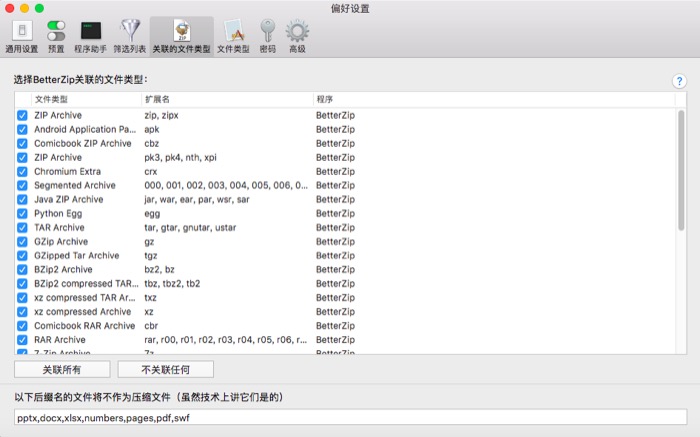Open the 筛选列表 funnel icon pane
Image resolution: width=700 pixels, height=437 pixels.
pyautogui.click(x=129, y=37)
